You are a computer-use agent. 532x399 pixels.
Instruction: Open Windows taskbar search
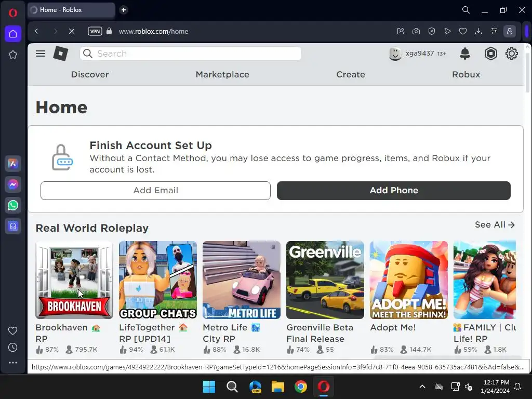coord(232,387)
